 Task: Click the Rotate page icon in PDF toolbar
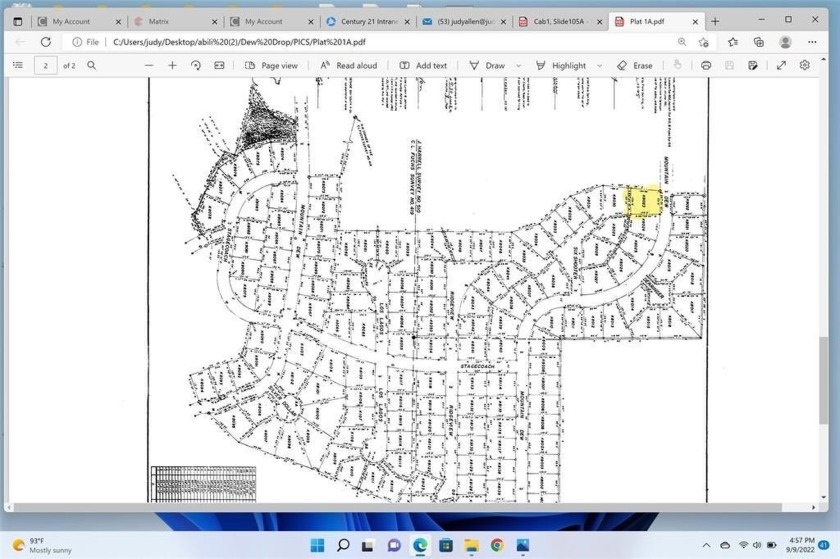[196, 65]
